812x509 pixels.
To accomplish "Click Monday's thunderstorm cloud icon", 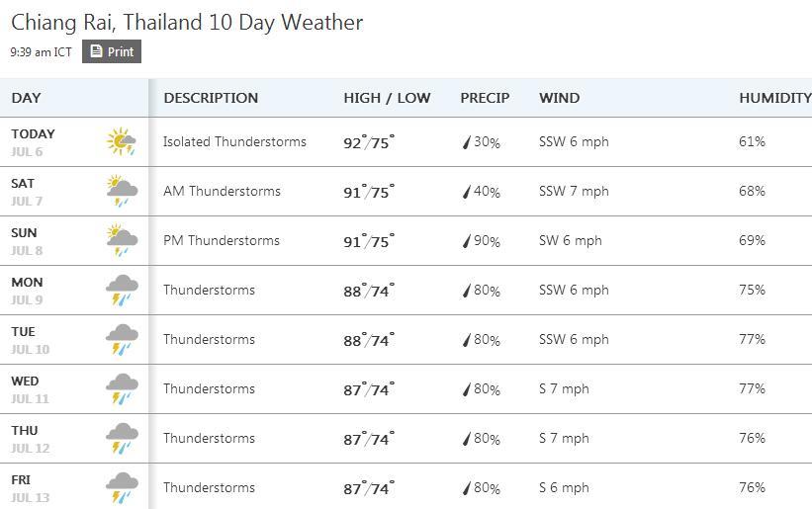I will tap(122, 291).
